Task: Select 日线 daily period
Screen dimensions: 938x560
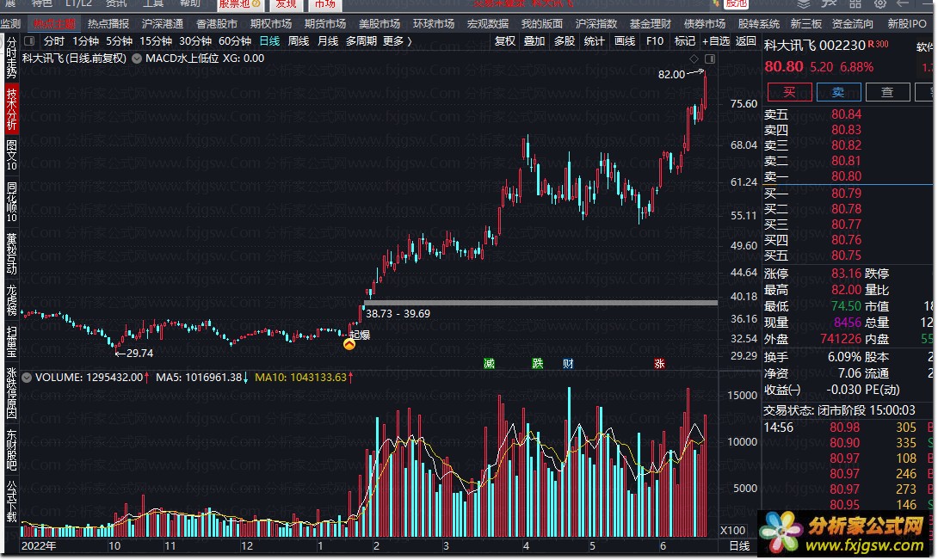Action: [x=269, y=41]
